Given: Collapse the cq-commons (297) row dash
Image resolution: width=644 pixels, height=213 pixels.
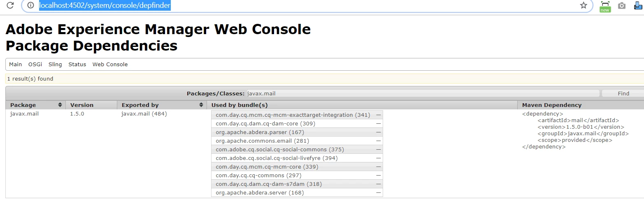Looking at the screenshot, I should [378, 176].
